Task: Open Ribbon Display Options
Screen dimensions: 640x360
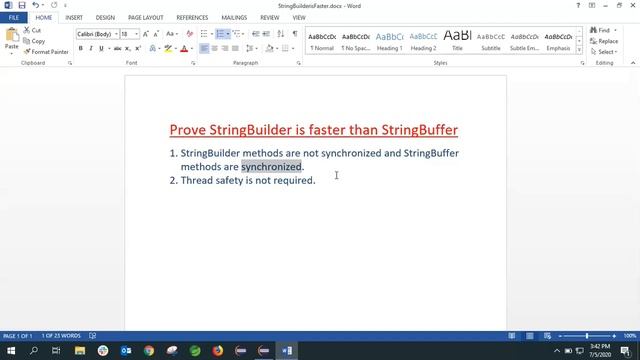Action: click(x=592, y=5)
